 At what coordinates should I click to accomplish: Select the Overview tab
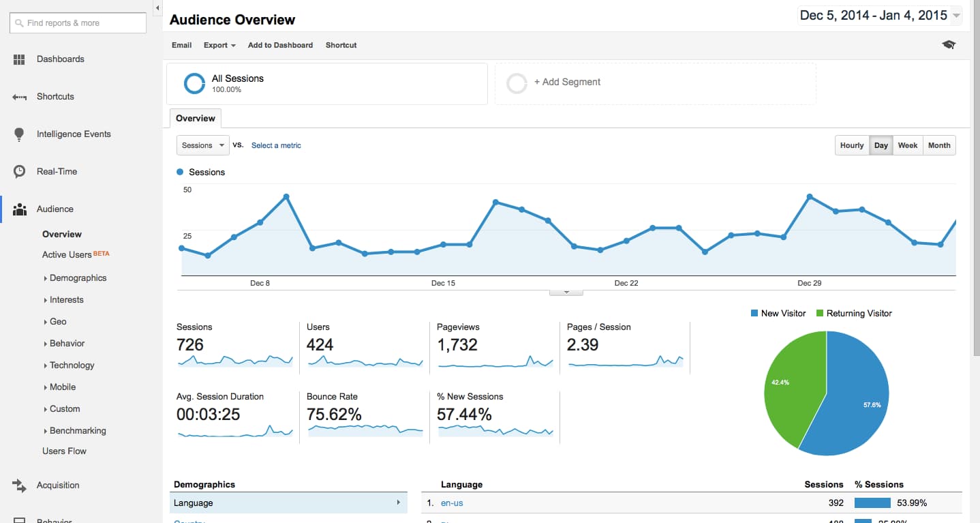(196, 119)
